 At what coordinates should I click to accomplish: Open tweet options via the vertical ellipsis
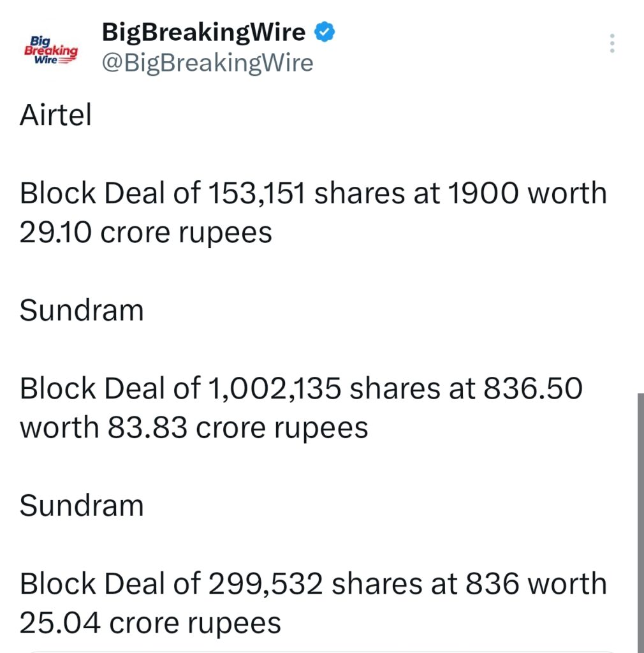(x=611, y=43)
